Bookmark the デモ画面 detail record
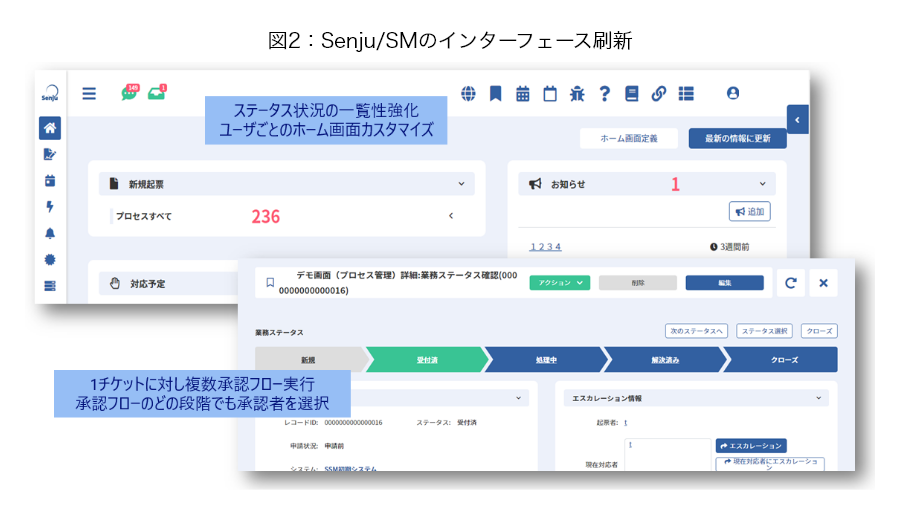900x520 pixels. (x=270, y=282)
